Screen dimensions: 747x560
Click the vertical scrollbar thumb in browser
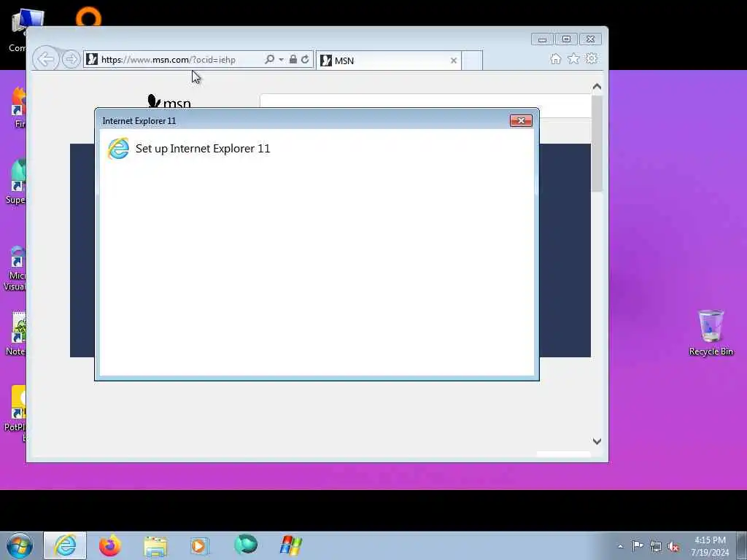click(597, 144)
